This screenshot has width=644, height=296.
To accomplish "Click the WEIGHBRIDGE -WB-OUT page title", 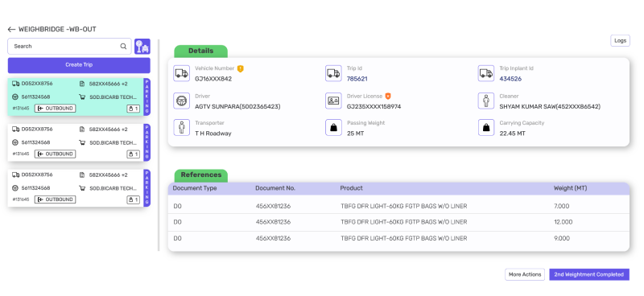I will coord(57,30).
